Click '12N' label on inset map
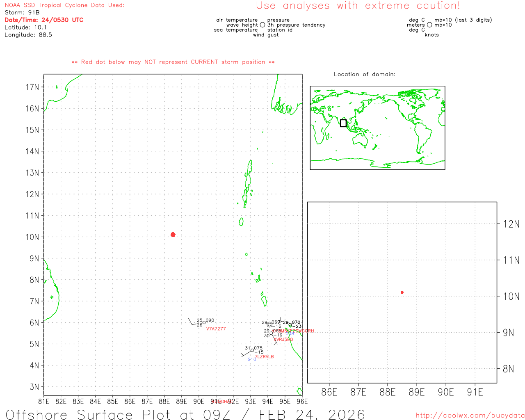Image resolution: width=525 pixels, height=420 pixels. (x=511, y=224)
